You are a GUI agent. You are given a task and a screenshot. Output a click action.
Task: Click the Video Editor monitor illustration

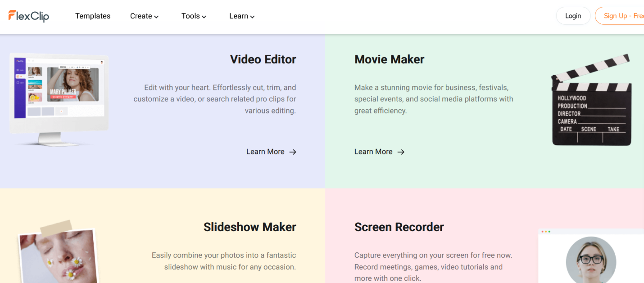pyautogui.click(x=59, y=100)
